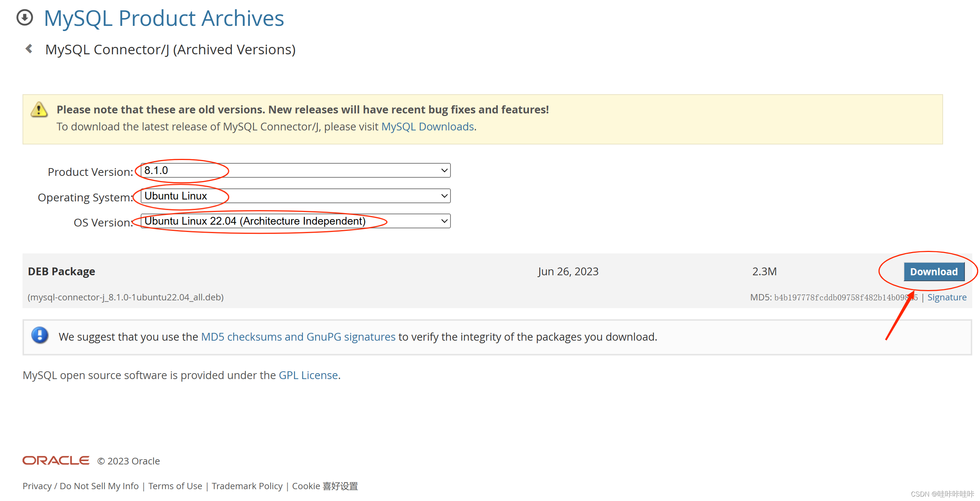Open the Terms of Use link
Image resolution: width=980 pixels, height=501 pixels.
pyautogui.click(x=175, y=486)
